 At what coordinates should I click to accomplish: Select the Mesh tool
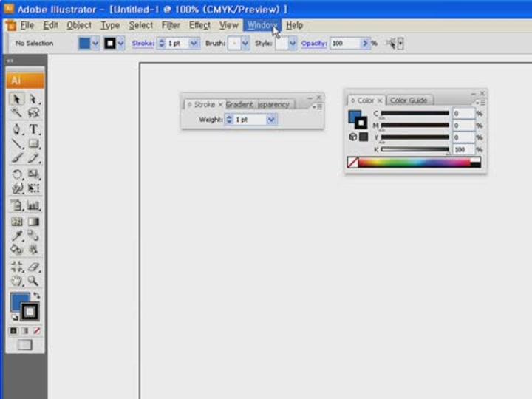click(x=16, y=222)
